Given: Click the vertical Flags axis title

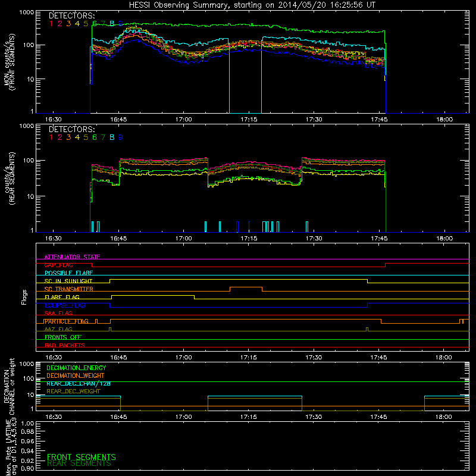Looking at the screenshot, I should 24,297.
